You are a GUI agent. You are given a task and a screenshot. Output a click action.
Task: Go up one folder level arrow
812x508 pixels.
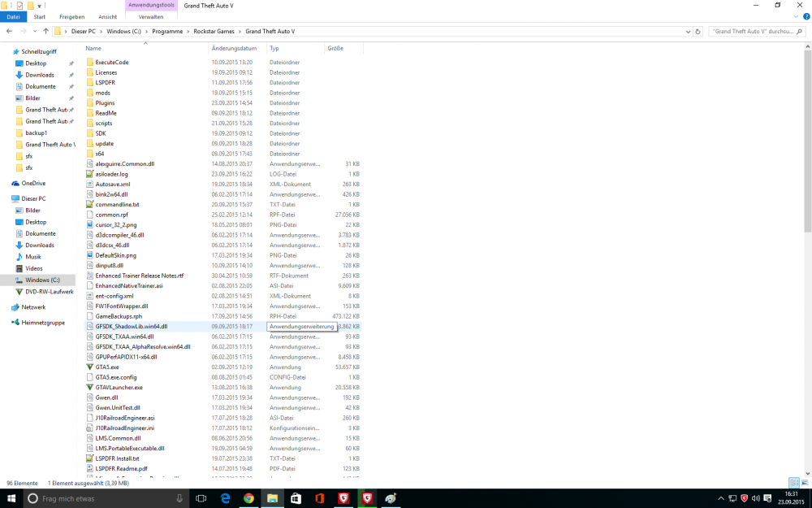click(45, 31)
